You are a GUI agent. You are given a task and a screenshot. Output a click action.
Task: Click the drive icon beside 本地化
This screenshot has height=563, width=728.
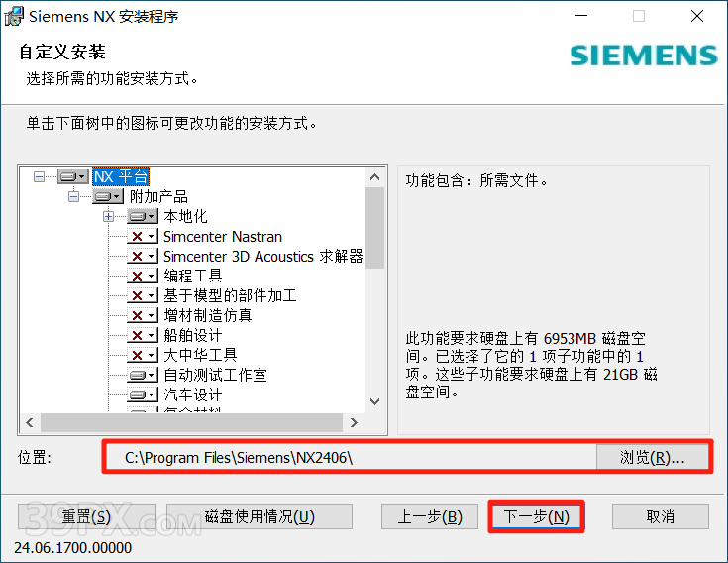pos(143,216)
